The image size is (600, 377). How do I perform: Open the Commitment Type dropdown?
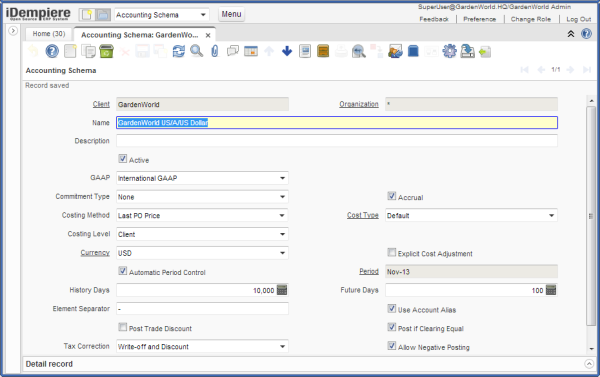[x=282, y=197]
